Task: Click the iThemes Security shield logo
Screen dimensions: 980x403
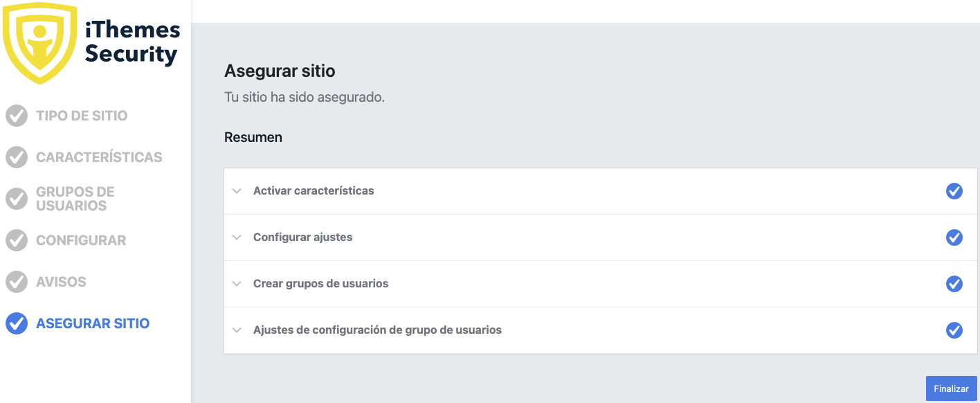Action: pyautogui.click(x=39, y=42)
